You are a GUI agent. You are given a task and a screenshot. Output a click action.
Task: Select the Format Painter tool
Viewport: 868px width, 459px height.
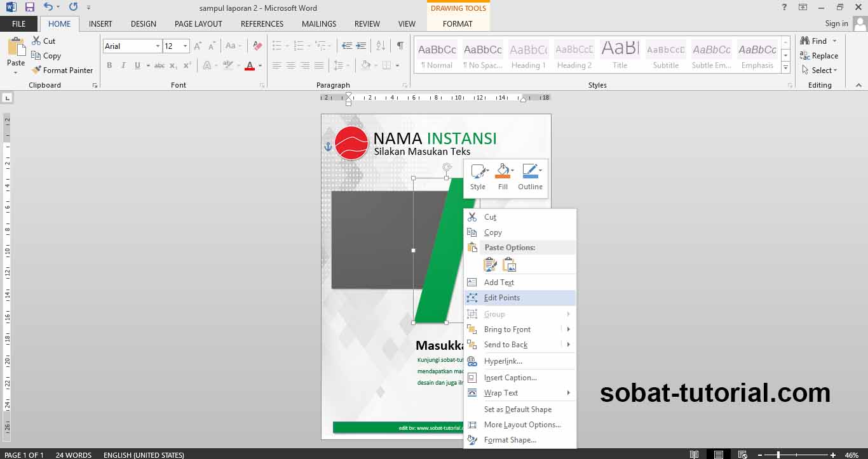click(x=62, y=70)
